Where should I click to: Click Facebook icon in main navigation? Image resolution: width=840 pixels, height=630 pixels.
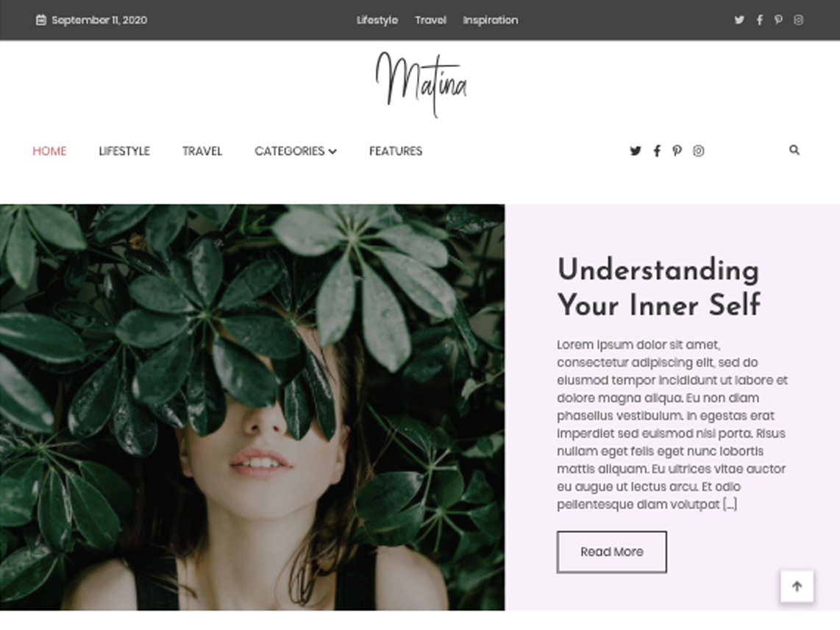(657, 151)
